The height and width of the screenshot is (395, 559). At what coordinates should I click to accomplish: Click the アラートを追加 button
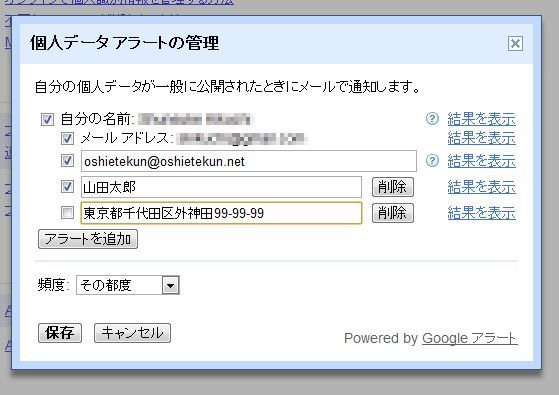[x=88, y=239]
